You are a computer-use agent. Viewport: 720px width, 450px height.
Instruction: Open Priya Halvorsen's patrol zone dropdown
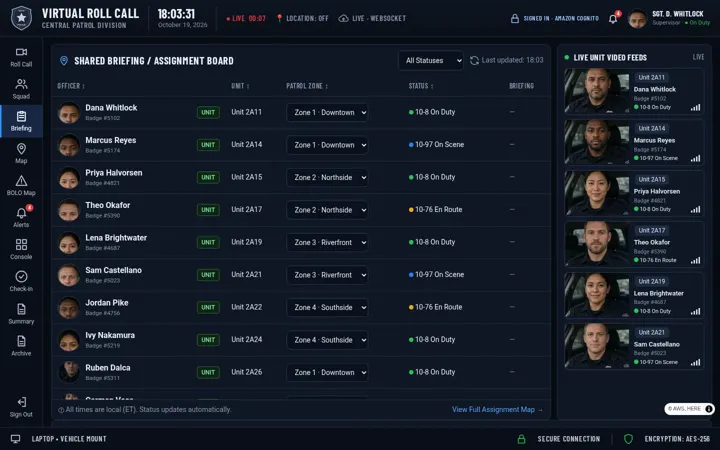click(x=327, y=177)
